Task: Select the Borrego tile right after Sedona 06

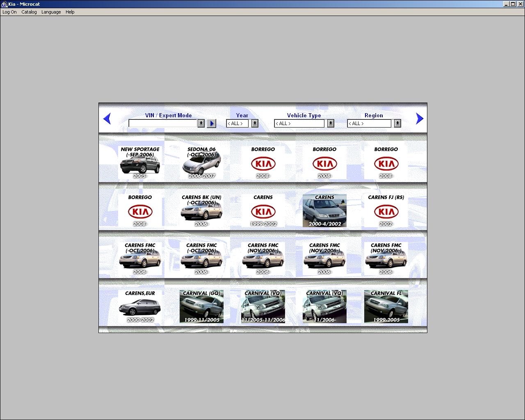Action: 263,162
